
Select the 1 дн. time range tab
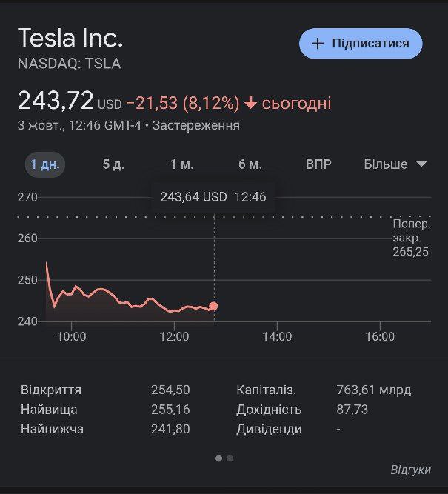[x=45, y=164]
